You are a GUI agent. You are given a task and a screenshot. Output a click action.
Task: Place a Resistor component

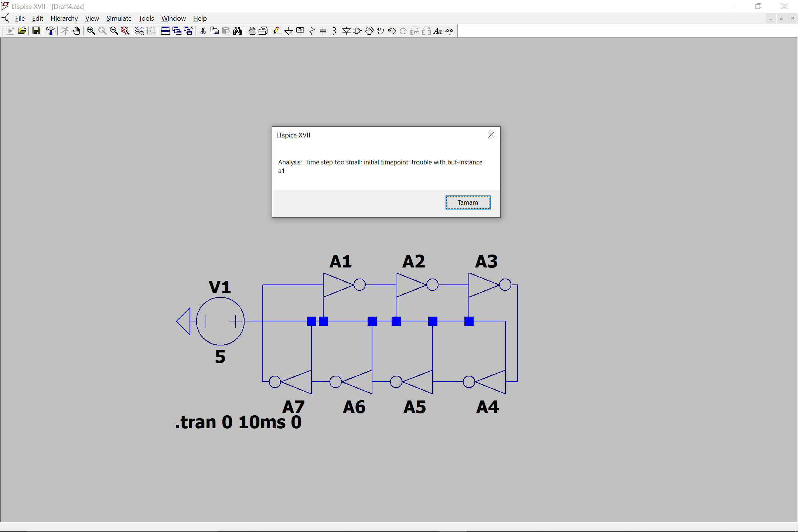click(312, 31)
